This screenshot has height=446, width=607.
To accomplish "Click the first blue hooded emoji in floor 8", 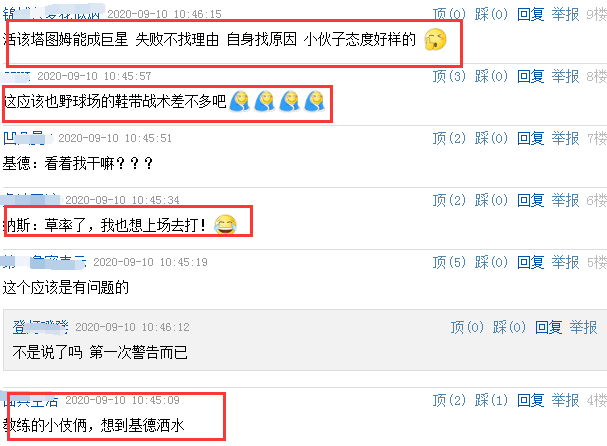I will (240, 101).
